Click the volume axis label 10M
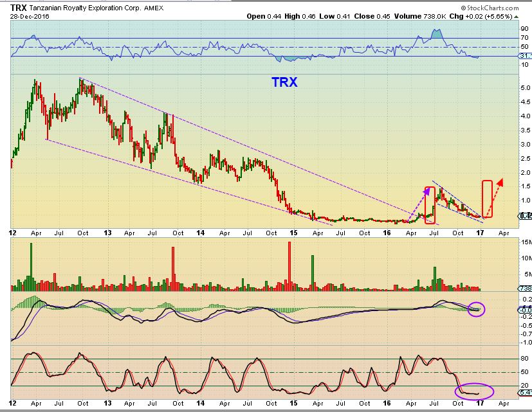532x412 pixels. click(526, 258)
